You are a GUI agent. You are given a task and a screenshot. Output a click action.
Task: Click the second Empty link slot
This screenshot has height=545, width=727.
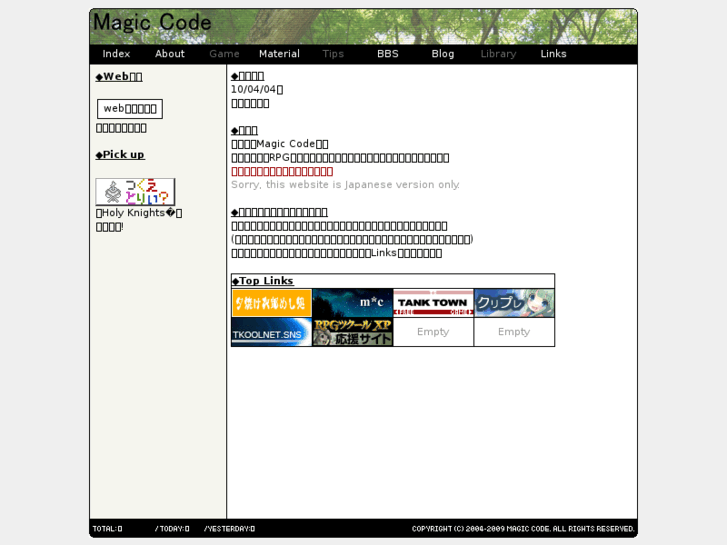514,332
